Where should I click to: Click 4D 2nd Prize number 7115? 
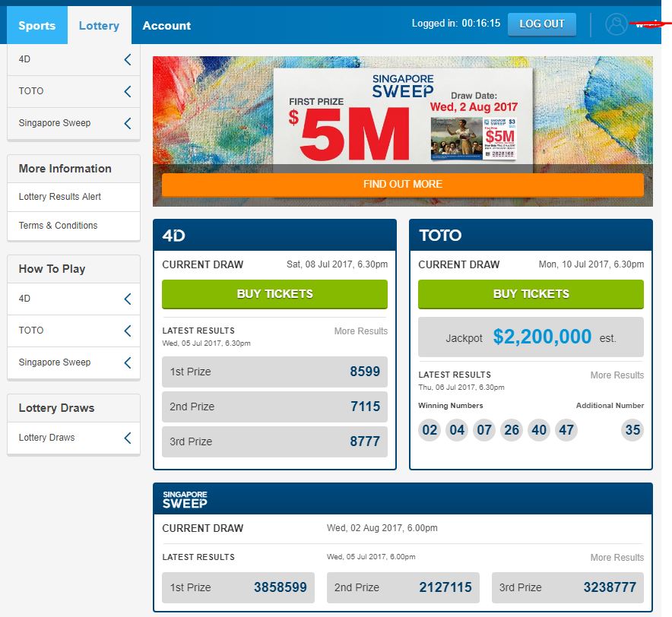coord(365,407)
